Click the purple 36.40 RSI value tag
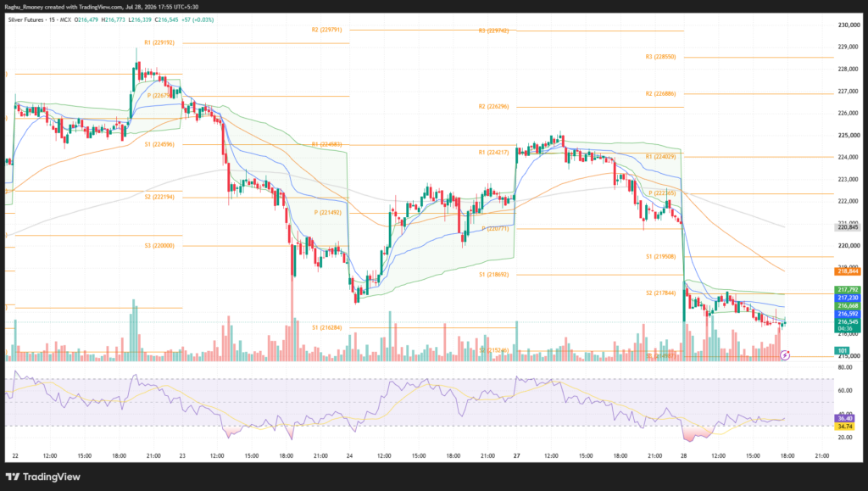Image resolution: width=868 pixels, height=491 pixels. 845,418
